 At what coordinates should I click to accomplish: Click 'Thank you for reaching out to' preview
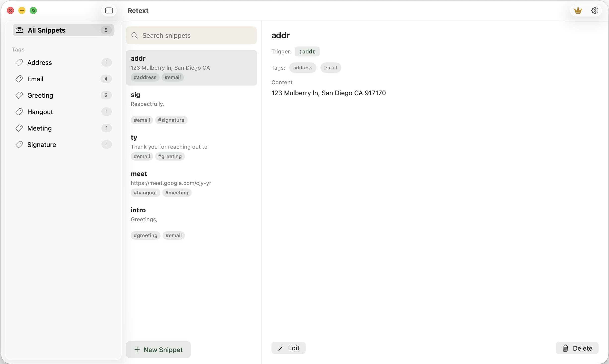coord(169,147)
